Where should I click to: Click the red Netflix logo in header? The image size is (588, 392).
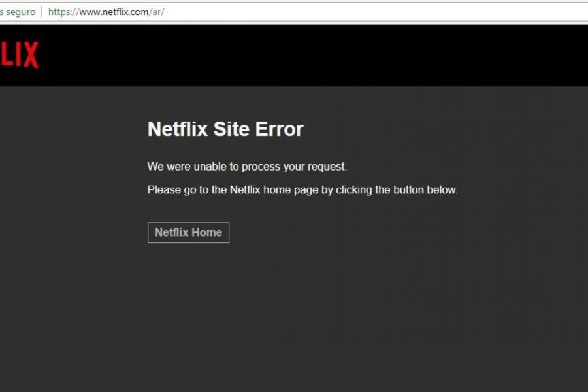click(x=19, y=55)
